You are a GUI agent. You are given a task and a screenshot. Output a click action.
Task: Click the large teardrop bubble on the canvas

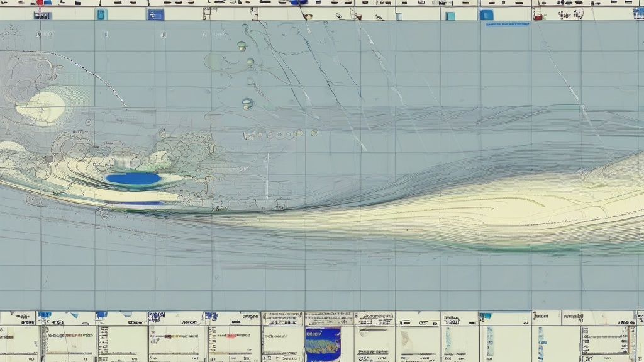(247, 103)
